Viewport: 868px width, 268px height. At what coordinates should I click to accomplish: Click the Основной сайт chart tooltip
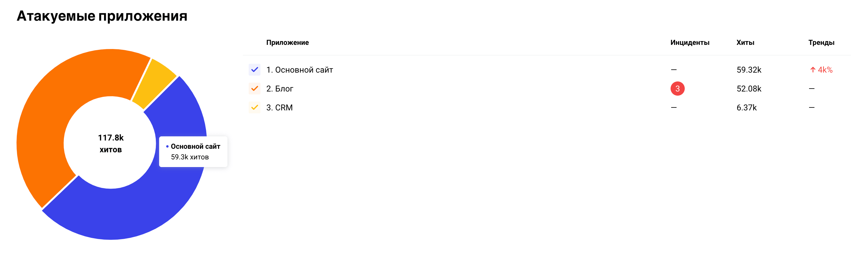[193, 151]
